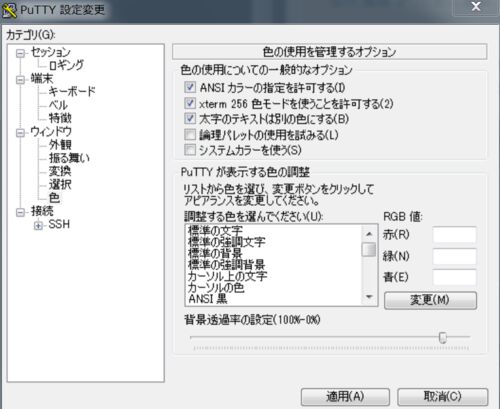Click the 適用(A) button
Image resolution: width=500 pixels, height=409 pixels.
coord(345,397)
